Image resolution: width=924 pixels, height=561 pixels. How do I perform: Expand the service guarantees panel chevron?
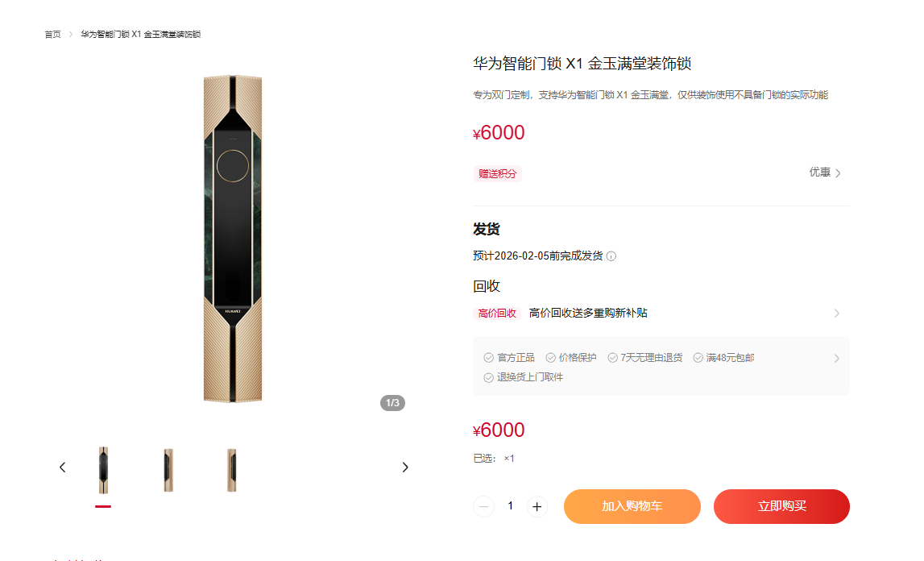(x=837, y=358)
